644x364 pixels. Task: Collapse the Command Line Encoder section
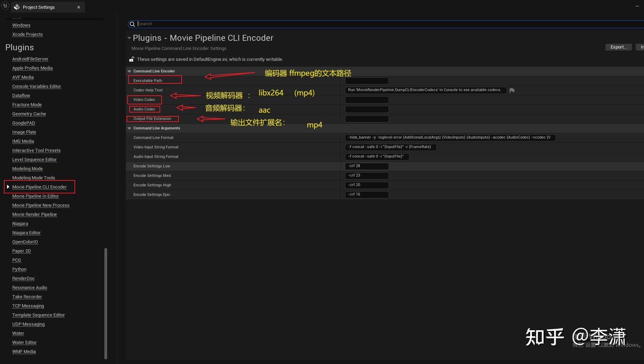[x=129, y=71]
